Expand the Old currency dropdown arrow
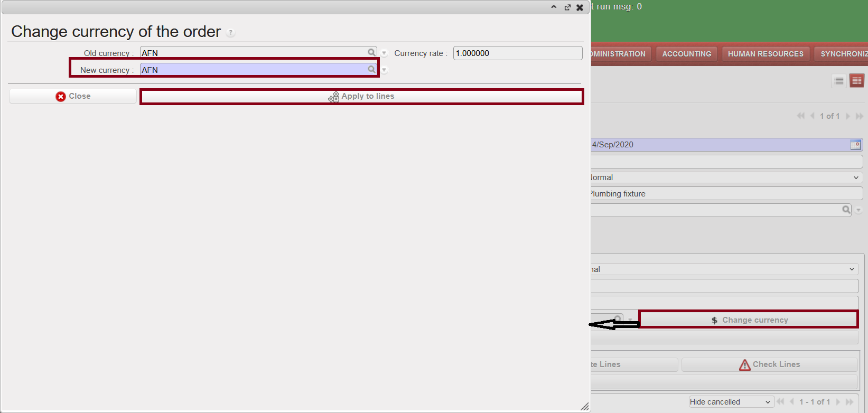Viewport: 868px width, 413px height. click(384, 53)
